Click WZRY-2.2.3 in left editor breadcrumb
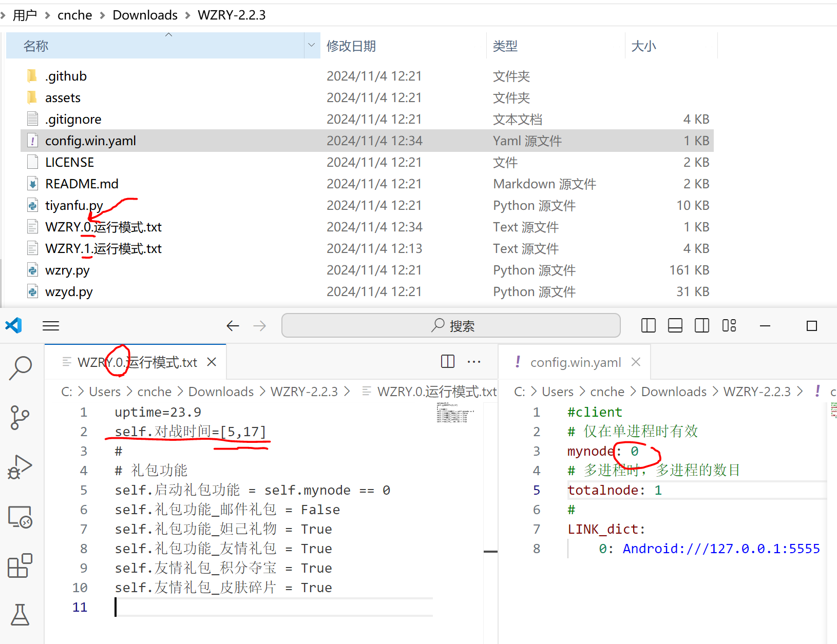 [x=304, y=392]
